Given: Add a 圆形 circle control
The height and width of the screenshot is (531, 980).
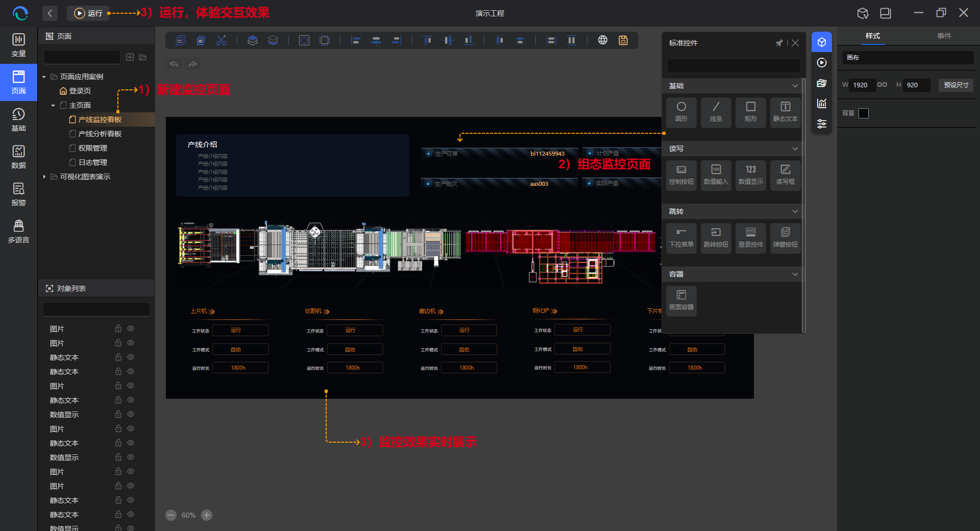Looking at the screenshot, I should click(x=681, y=112).
